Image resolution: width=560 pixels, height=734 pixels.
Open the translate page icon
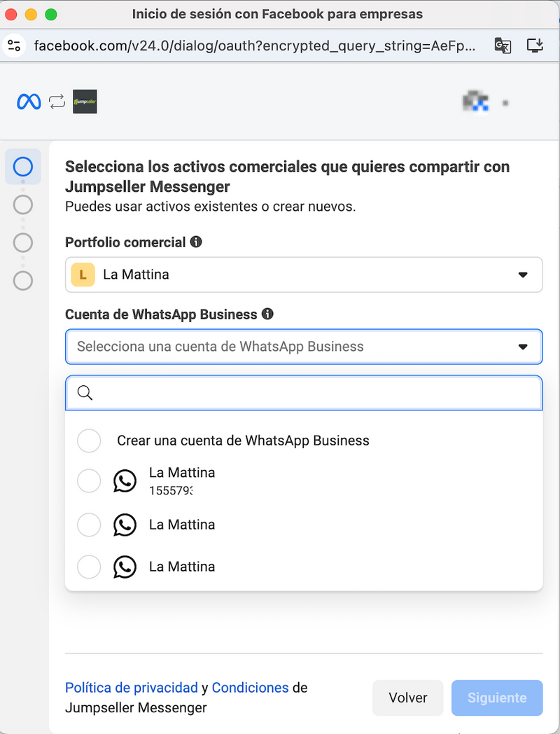[x=503, y=46]
